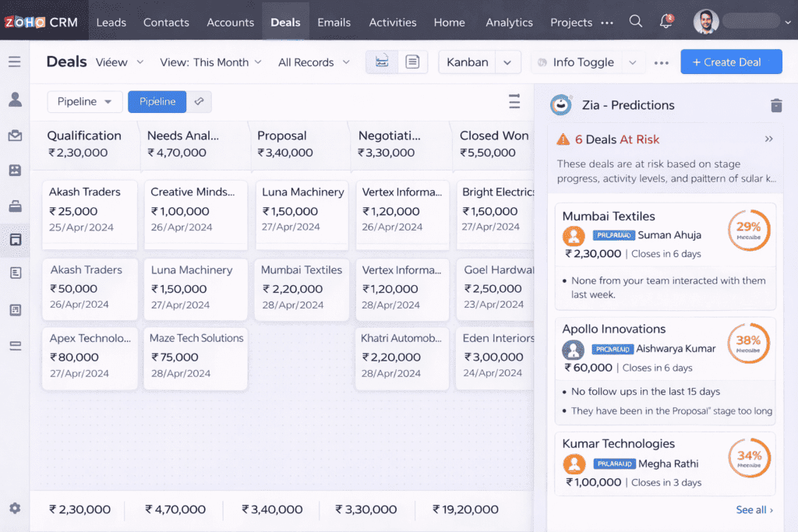Select the Kanban board view icon
The image size is (798, 532).
(x=381, y=61)
